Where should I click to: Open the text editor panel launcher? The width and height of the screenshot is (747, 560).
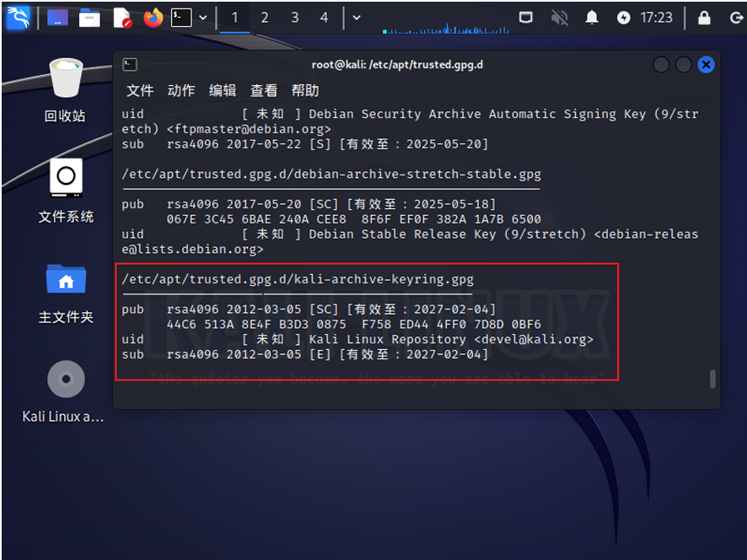tap(122, 17)
